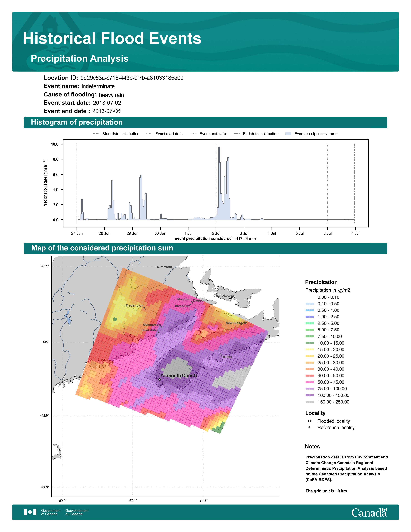The width and height of the screenshot is (411, 532).
Task: Click the Start date incl. buffer legend entry
Action: pyautogui.click(x=116, y=134)
